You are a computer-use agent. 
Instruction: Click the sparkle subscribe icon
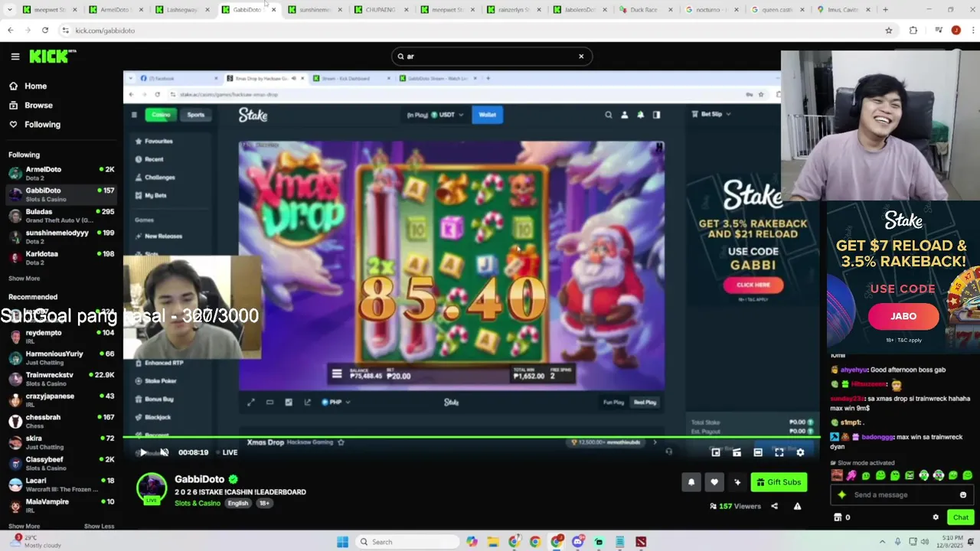[737, 482]
